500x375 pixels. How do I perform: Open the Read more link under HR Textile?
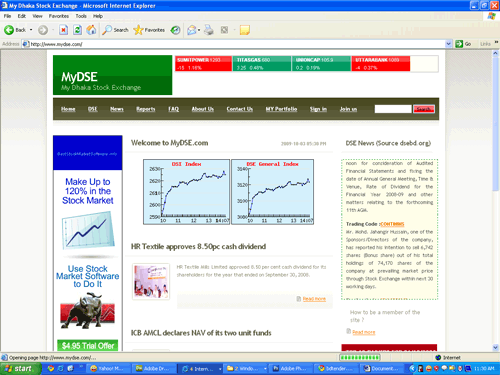coord(314,299)
